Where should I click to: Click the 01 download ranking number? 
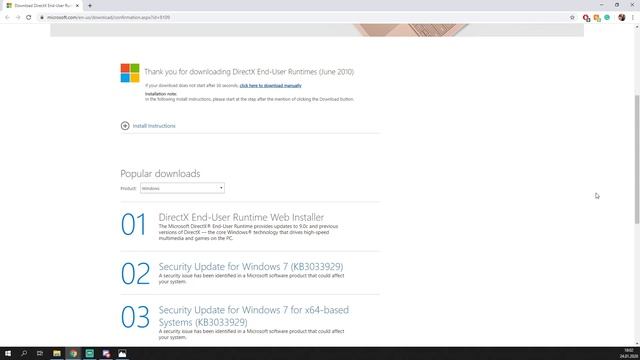coord(133,224)
